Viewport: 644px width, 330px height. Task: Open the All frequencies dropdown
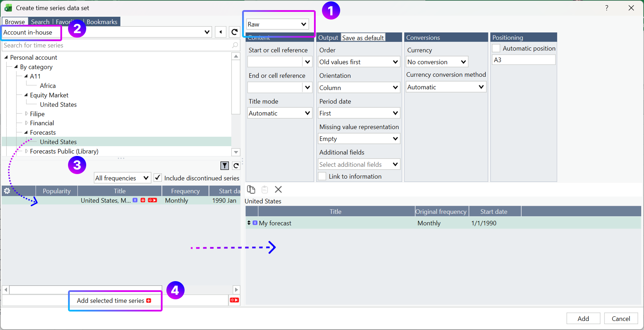tap(122, 178)
